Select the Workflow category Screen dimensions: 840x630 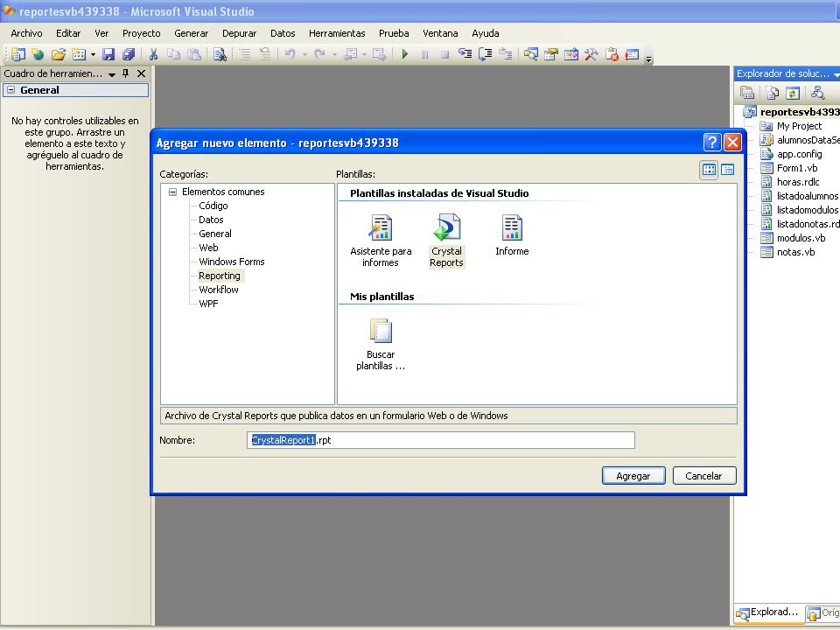pos(219,290)
